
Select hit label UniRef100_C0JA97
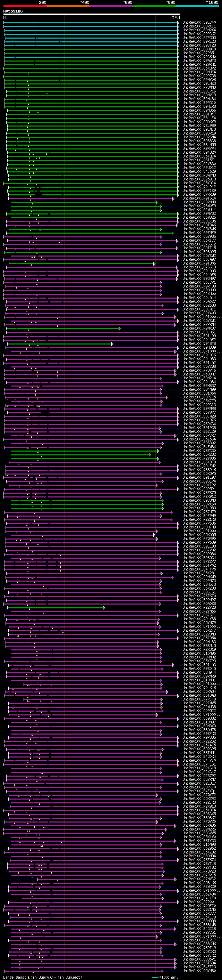pos(199,259)
